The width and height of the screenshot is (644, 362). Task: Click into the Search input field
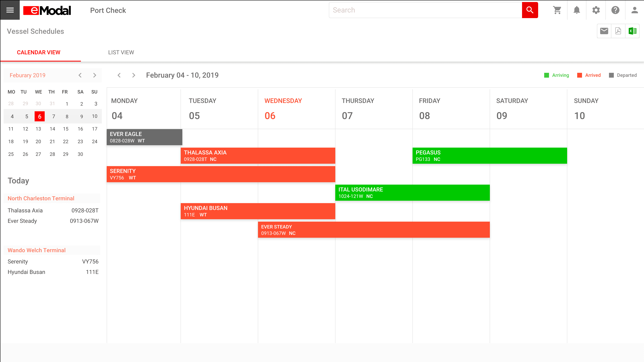tap(425, 10)
